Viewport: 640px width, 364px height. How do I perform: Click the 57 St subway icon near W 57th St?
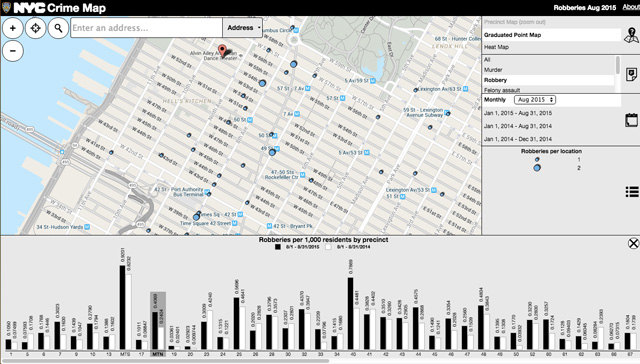tap(342, 98)
